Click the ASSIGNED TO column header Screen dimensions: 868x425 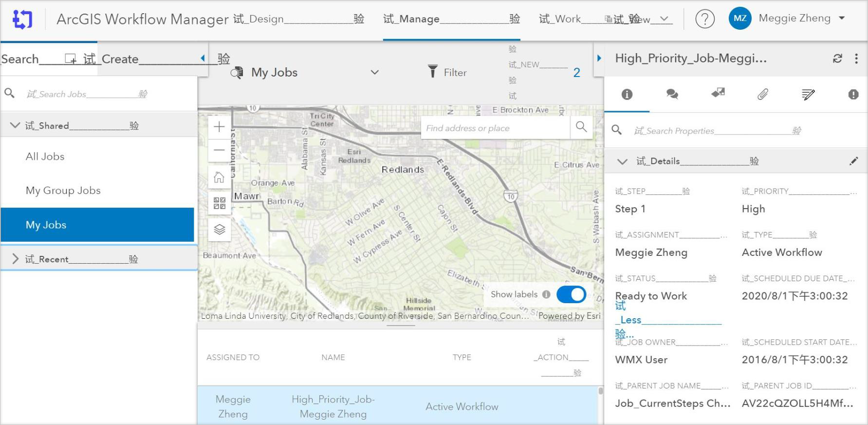233,357
